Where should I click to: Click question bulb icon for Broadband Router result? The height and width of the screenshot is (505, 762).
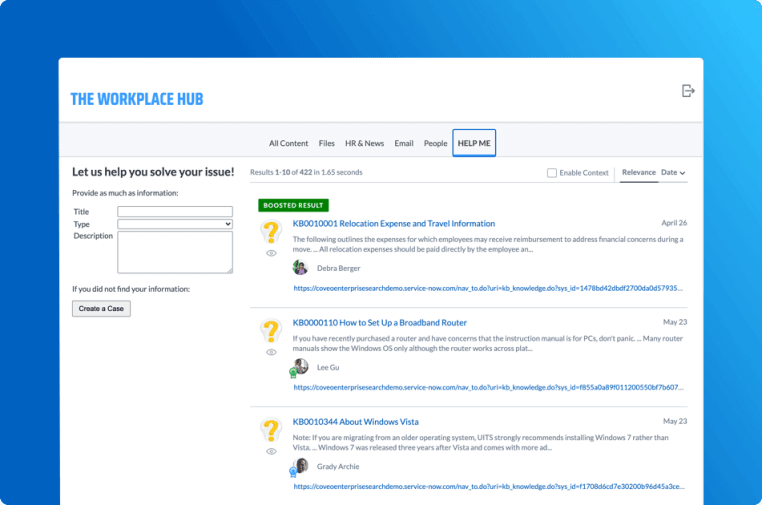[271, 331]
